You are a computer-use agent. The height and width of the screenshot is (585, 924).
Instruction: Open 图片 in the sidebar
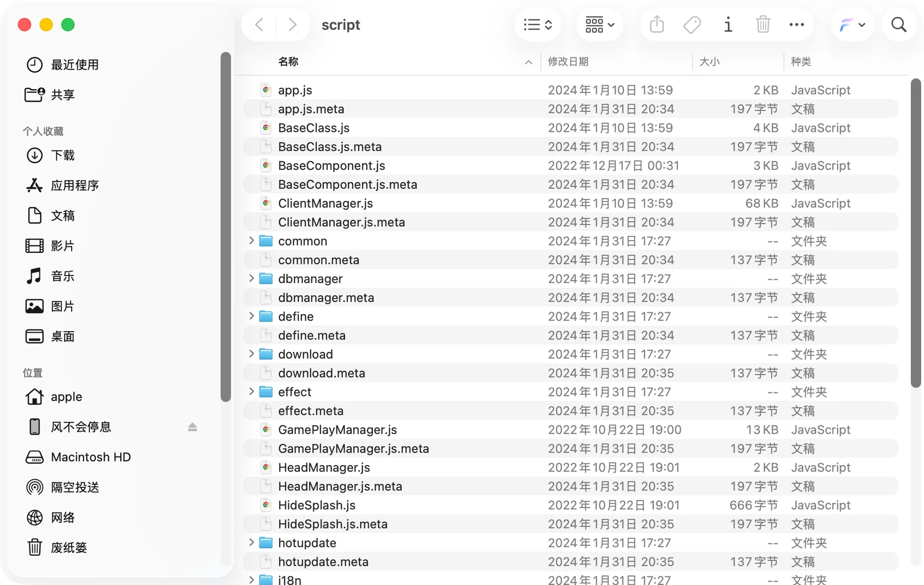pyautogui.click(x=50, y=306)
